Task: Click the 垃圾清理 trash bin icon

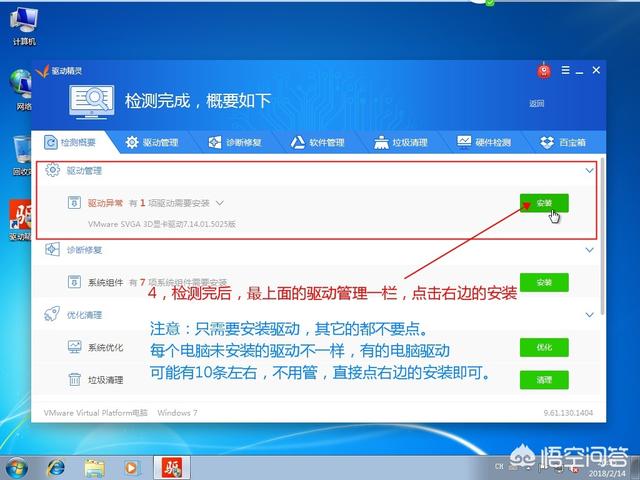Action: pyautogui.click(x=74, y=380)
